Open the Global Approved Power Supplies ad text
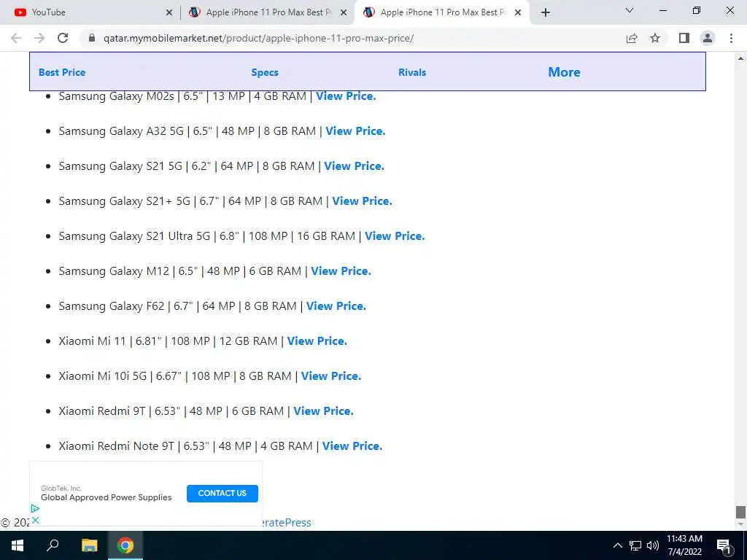This screenshot has height=560, width=747. 107,497
